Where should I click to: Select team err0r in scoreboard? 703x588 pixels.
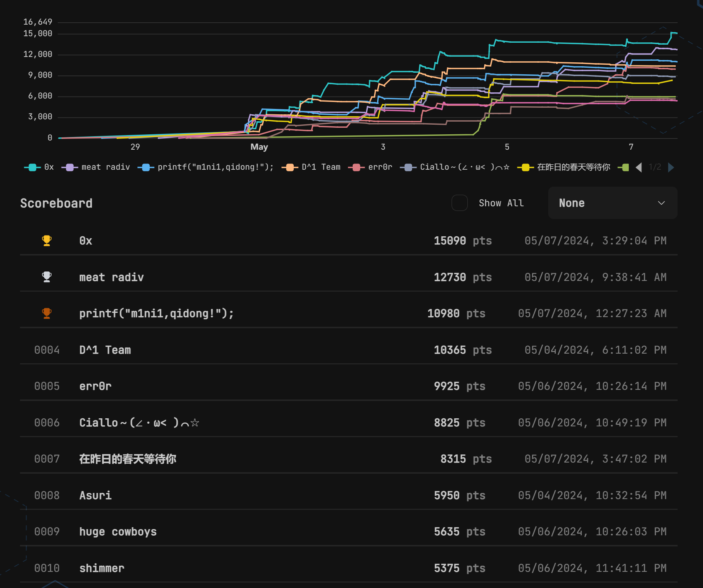coord(95,386)
